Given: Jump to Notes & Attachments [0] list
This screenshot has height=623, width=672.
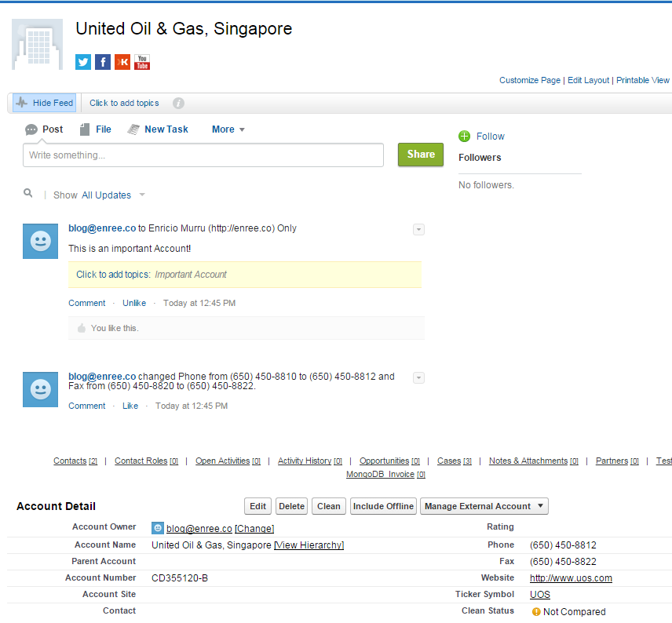Looking at the screenshot, I should coord(534,461).
